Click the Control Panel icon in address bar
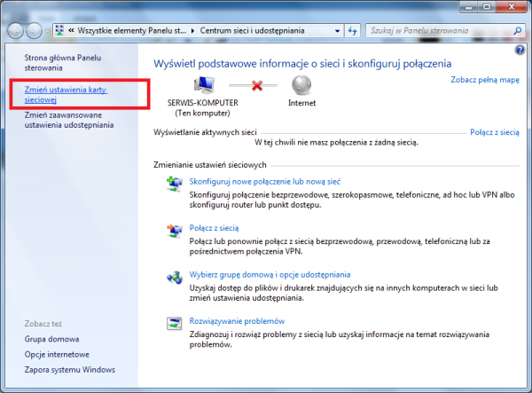This screenshot has height=393, width=532. [59, 30]
